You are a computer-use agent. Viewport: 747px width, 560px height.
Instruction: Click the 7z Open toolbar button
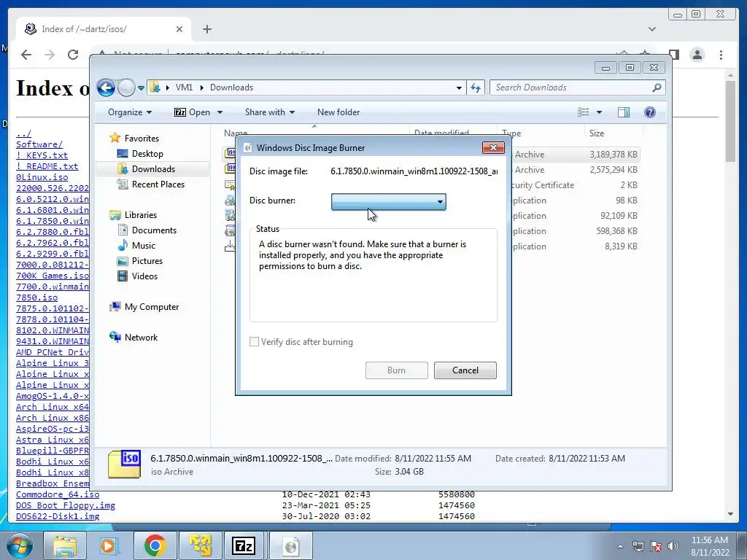pyautogui.click(x=193, y=112)
